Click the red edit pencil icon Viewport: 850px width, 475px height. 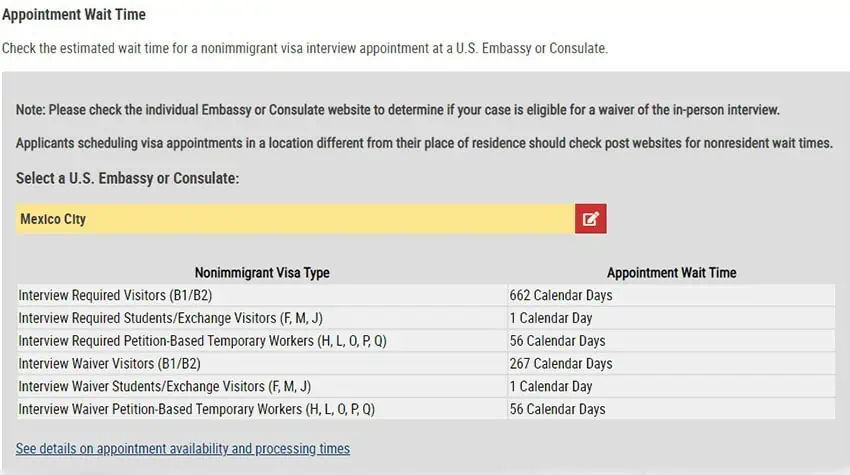click(590, 219)
